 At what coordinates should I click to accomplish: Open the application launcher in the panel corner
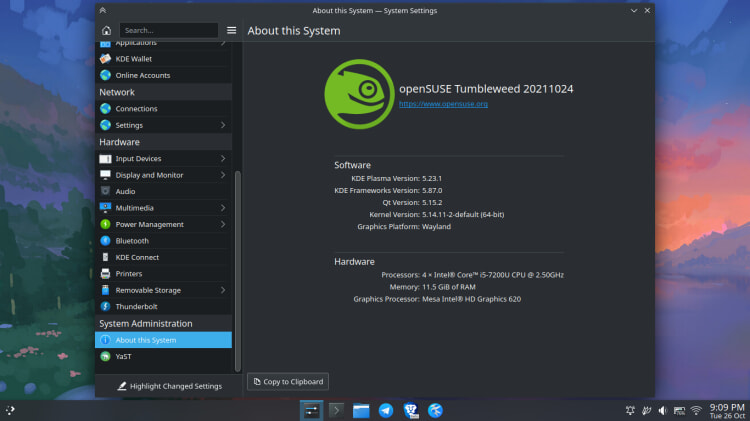(x=10, y=410)
